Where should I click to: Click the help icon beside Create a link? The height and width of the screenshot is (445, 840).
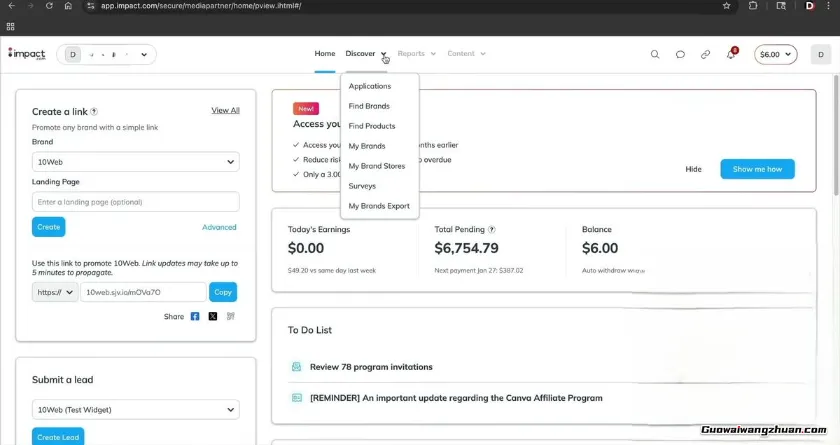[x=94, y=112]
